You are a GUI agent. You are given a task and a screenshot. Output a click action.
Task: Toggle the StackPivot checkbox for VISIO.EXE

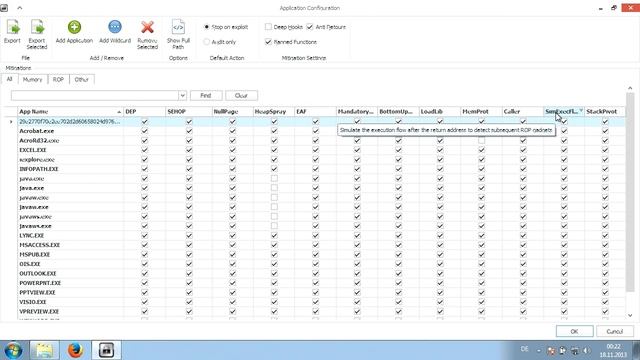pos(605,302)
